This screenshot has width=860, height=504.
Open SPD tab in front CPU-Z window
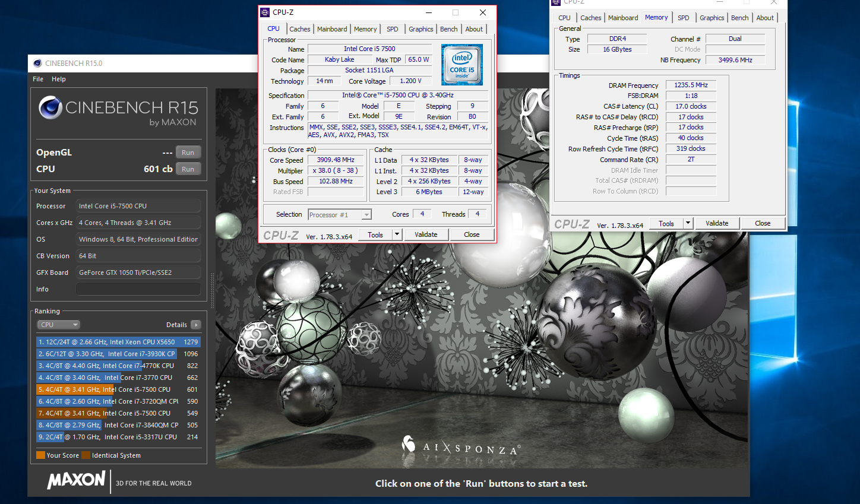point(393,29)
